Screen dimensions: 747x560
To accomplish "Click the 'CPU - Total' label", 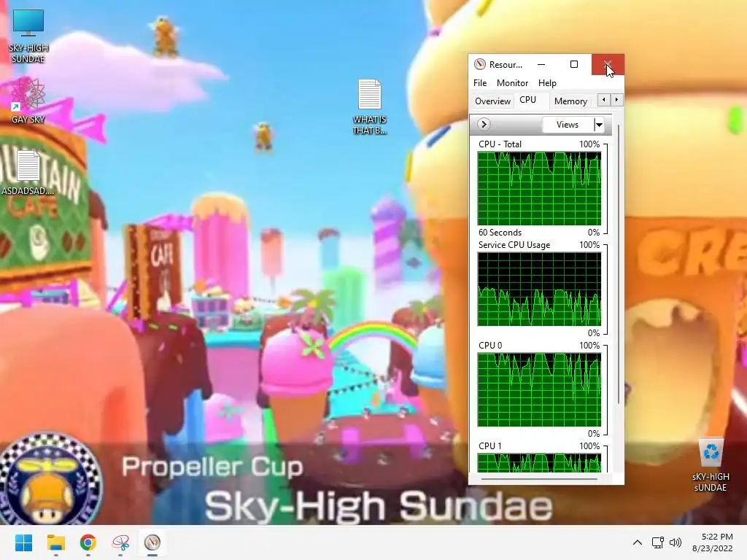I will [x=500, y=144].
